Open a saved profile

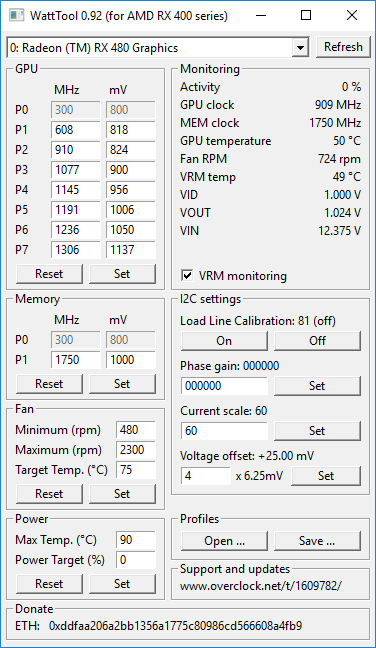pos(224,541)
